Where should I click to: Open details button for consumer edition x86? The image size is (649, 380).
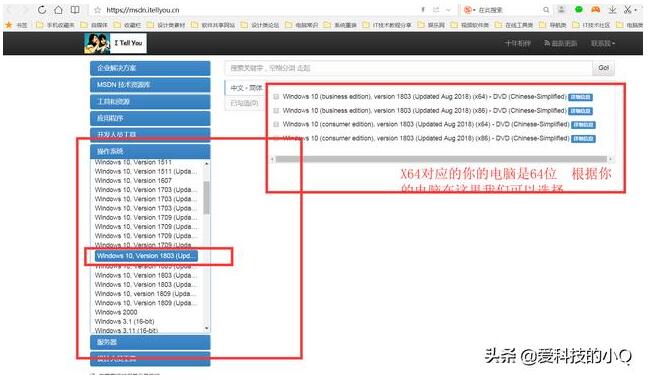583,139
